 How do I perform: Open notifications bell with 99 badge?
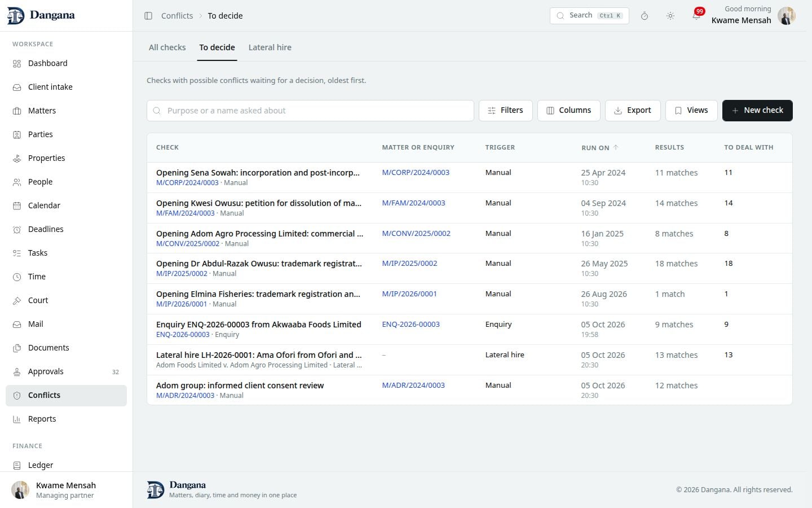point(697,15)
